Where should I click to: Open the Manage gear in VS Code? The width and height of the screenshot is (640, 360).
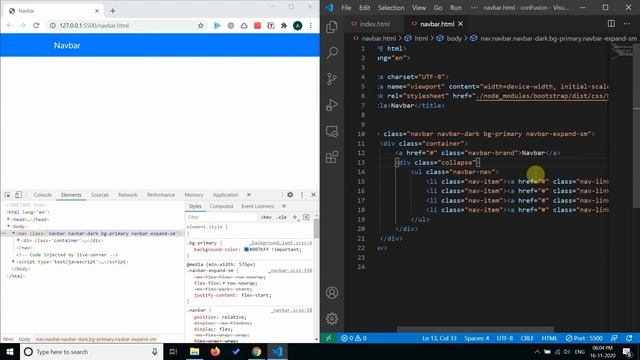coord(332,318)
